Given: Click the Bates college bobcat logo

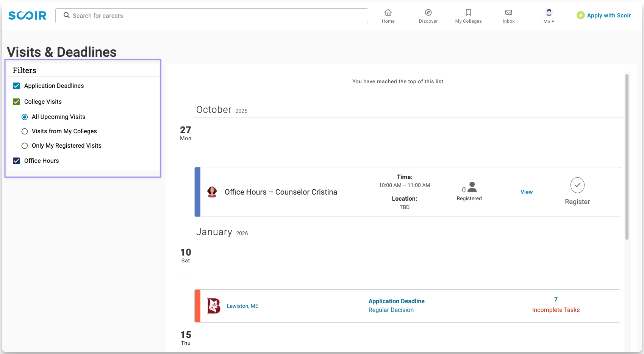Looking at the screenshot, I should (x=214, y=306).
